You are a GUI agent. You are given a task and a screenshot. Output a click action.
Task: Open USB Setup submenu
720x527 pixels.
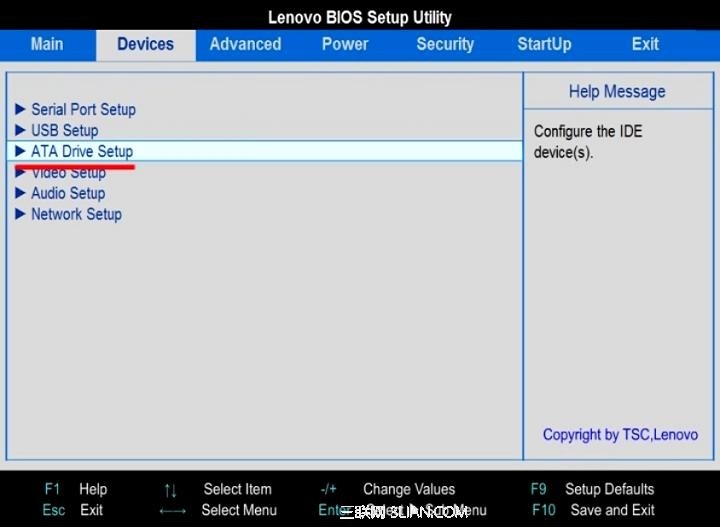click(x=64, y=130)
